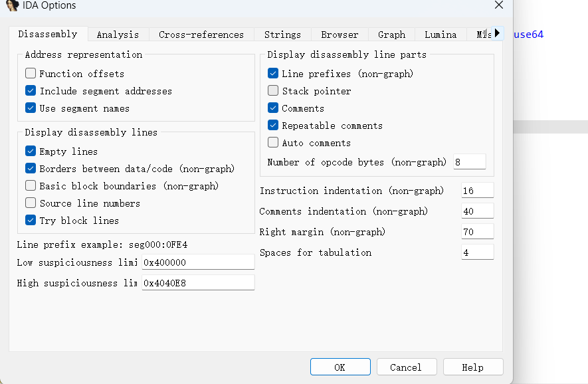Click the Number of opcode bytes field

point(469,162)
